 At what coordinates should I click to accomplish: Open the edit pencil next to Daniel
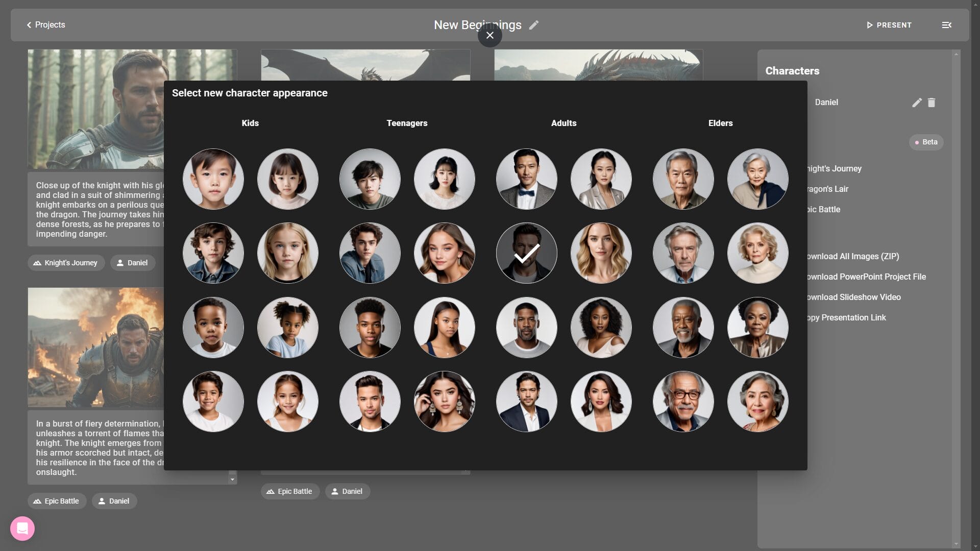point(917,102)
